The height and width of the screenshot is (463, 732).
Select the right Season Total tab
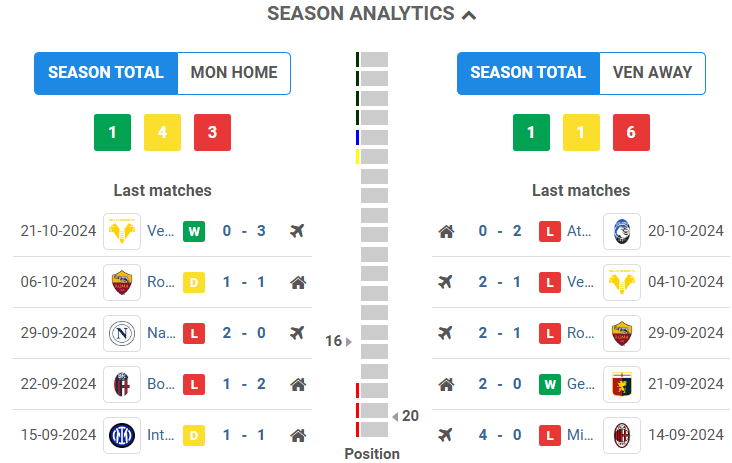(527, 73)
